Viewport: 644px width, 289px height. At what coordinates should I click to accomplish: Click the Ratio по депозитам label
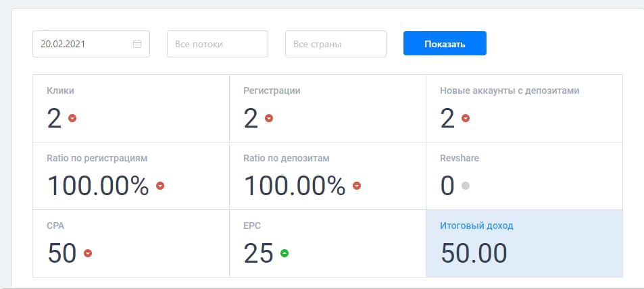(287, 158)
